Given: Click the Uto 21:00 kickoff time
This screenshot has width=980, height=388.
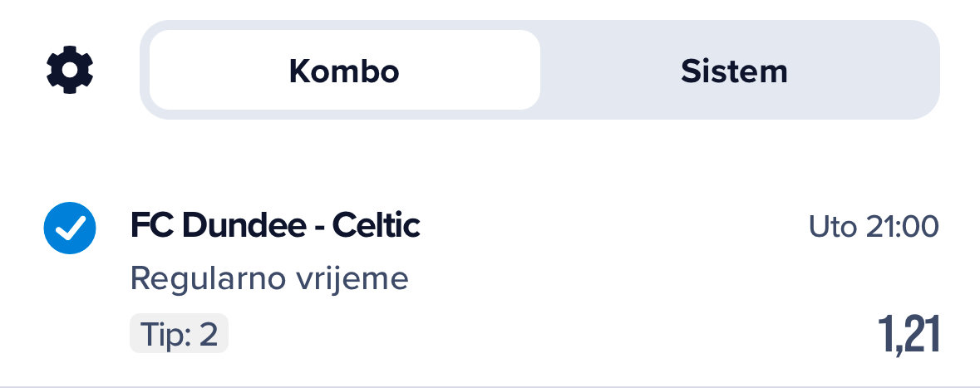Looking at the screenshot, I should pyautogui.click(x=874, y=226).
